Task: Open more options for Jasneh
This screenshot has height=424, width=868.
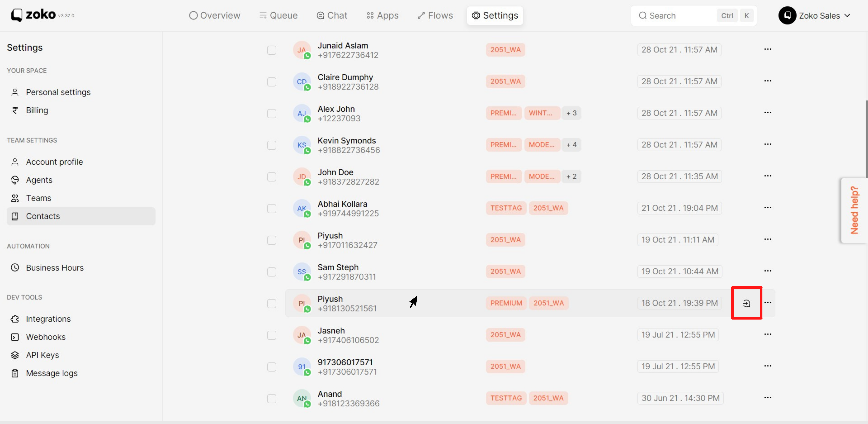Action: pyautogui.click(x=768, y=334)
